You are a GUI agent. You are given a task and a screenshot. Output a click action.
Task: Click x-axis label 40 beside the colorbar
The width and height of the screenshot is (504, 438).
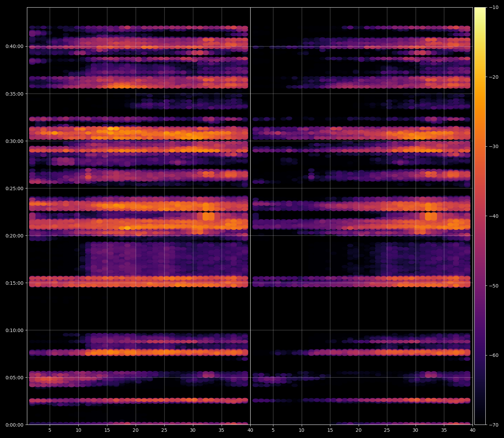tap(473, 430)
